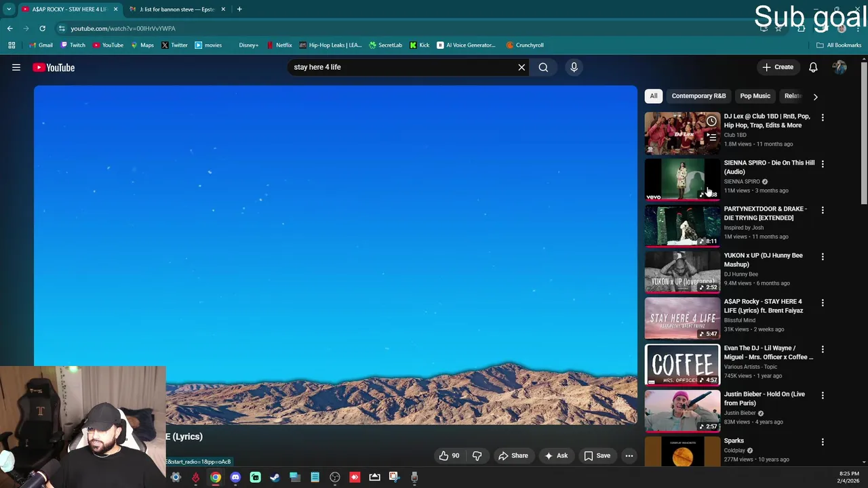Open the Crunchyroll bookmark
Viewport: 868px width, 488px height.
pos(525,45)
